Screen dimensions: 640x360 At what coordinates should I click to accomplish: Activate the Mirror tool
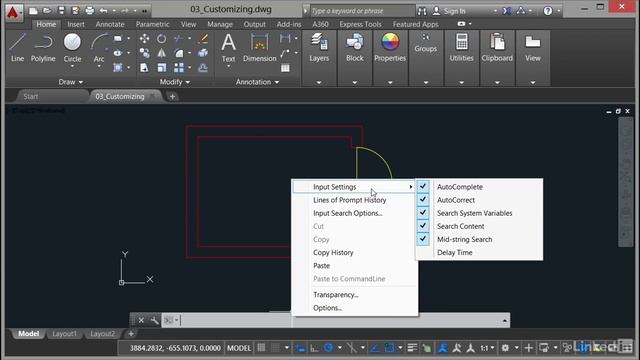click(x=162, y=53)
